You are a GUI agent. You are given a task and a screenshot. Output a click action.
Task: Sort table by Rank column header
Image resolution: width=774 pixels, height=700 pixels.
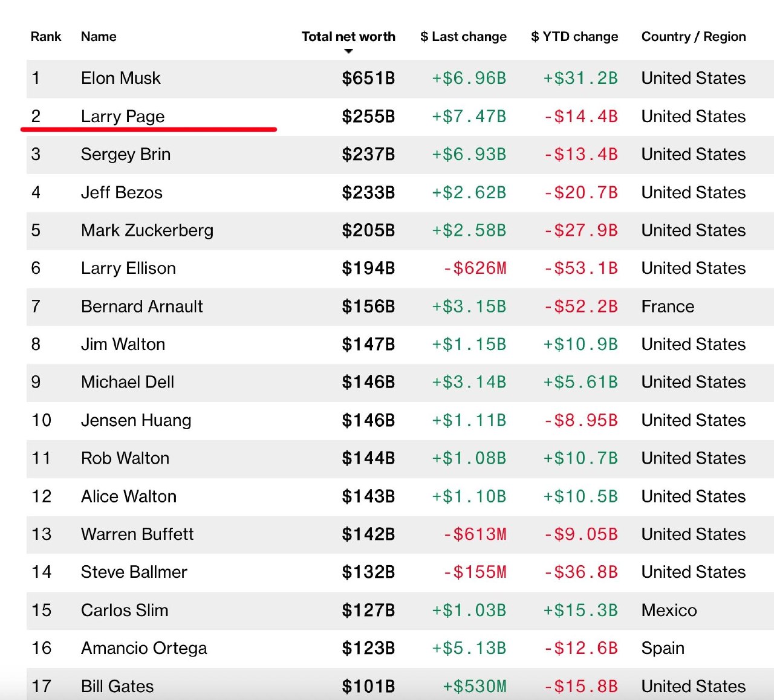[x=46, y=36]
